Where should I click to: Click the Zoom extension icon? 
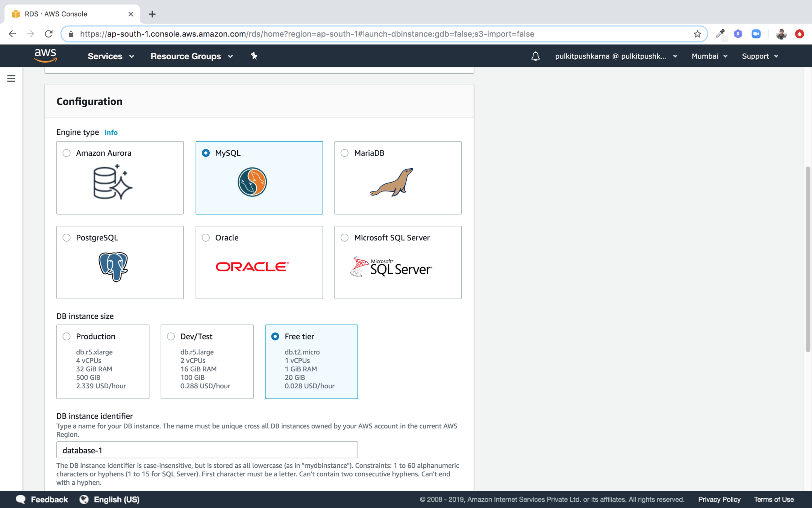coord(756,34)
